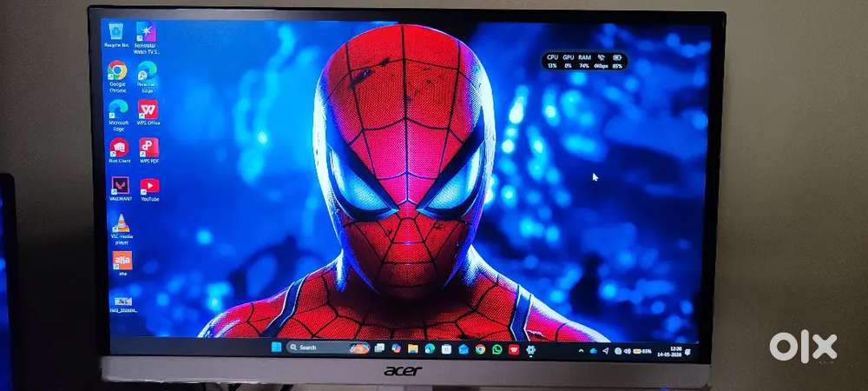The image size is (868, 391).
Task: Open the VLC media player shortcut
Action: (121, 229)
